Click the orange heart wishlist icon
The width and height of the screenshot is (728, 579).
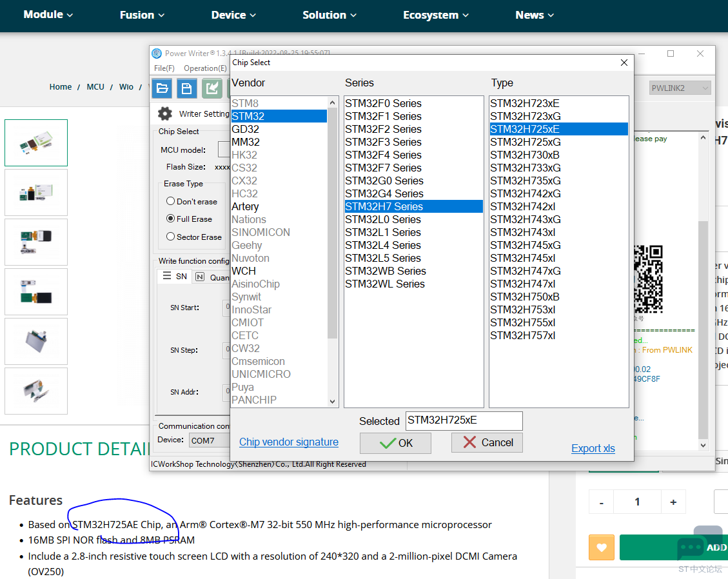601,547
